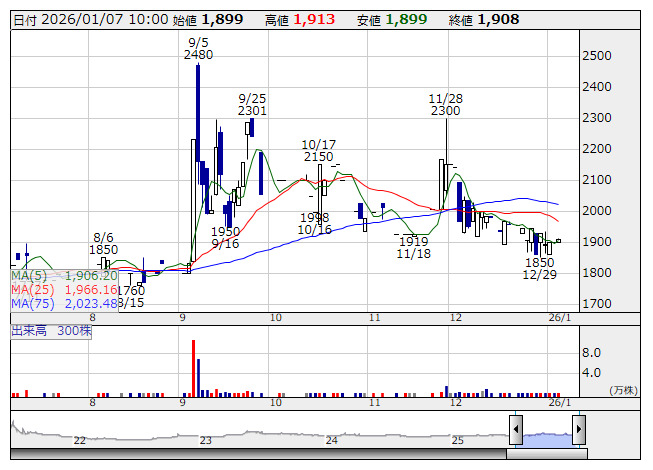Select year 22 in the overview timeline

(80, 440)
